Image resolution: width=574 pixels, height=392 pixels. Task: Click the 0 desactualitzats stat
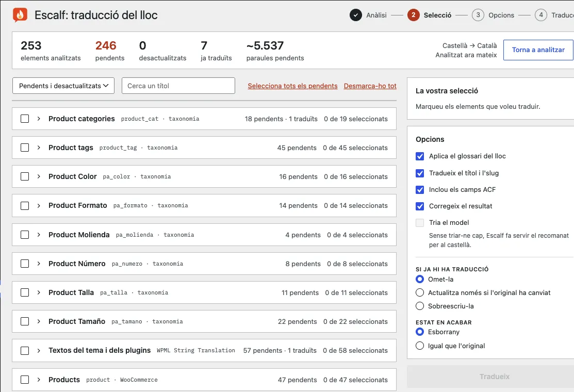pyautogui.click(x=162, y=51)
